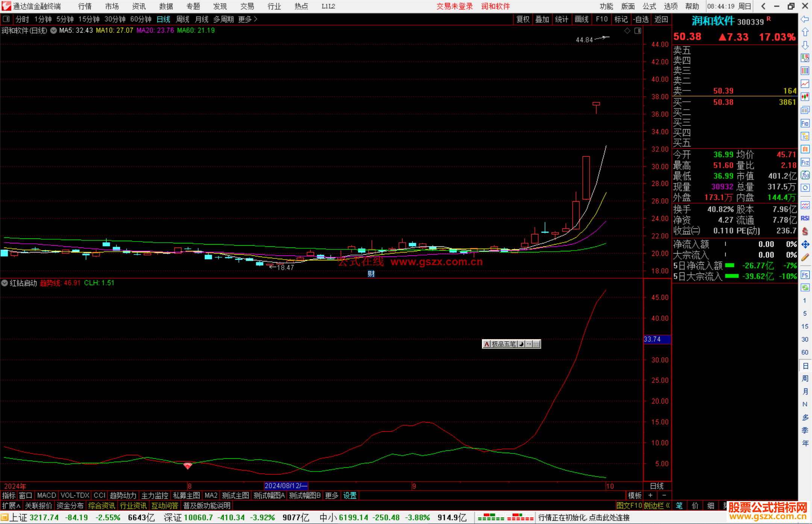The width and height of the screenshot is (812, 524).
Task: Click the 返回 button
Action: coord(661,19)
